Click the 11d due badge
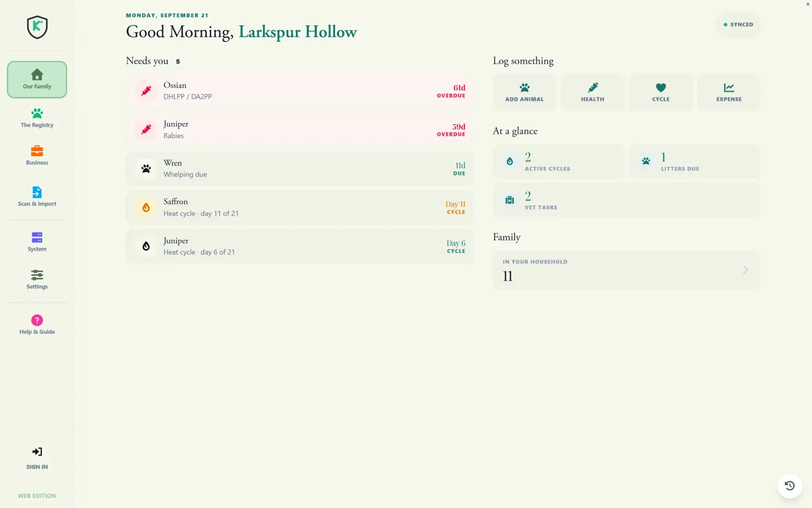This screenshot has height=508, width=812. tap(459, 169)
